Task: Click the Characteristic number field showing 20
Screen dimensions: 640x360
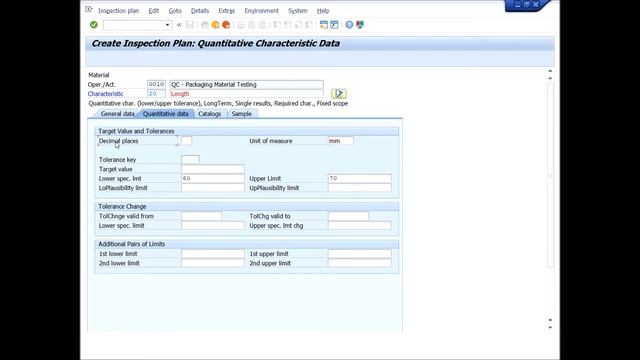Action: (x=156, y=94)
